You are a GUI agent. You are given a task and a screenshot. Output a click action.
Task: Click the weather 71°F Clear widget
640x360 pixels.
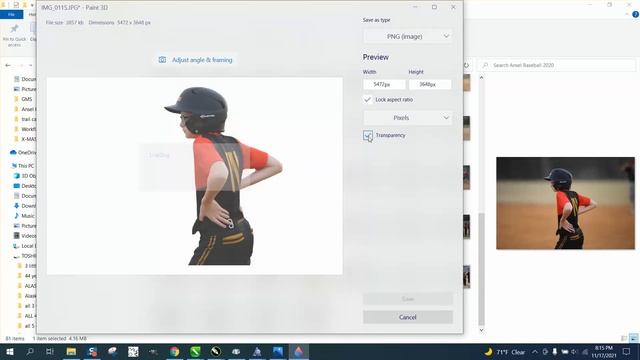coord(505,352)
